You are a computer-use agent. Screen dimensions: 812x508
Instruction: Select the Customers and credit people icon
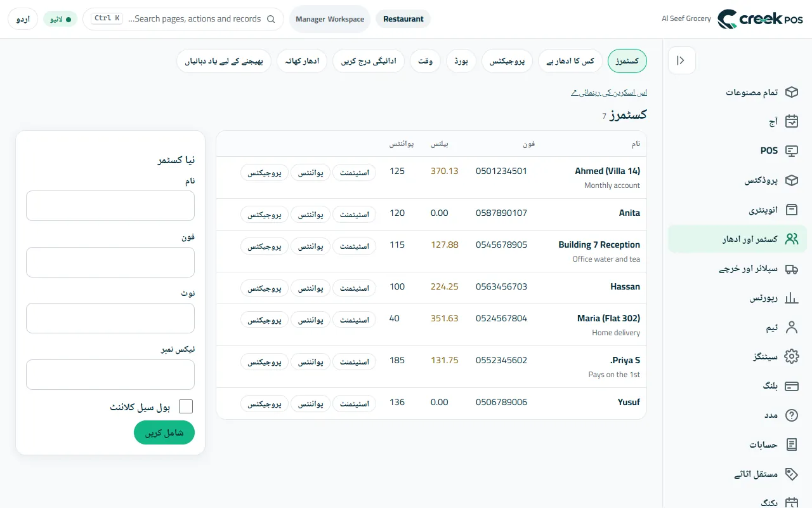[791, 239]
